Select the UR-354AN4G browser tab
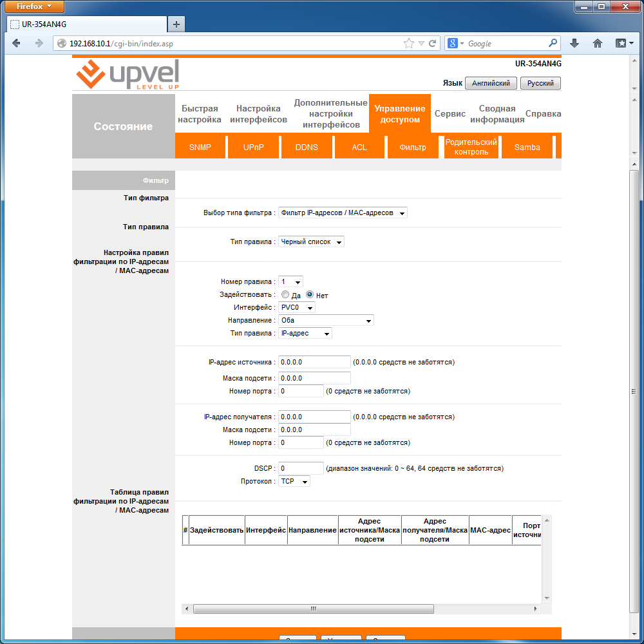Viewport: 644px width, 644px height. tap(87, 24)
